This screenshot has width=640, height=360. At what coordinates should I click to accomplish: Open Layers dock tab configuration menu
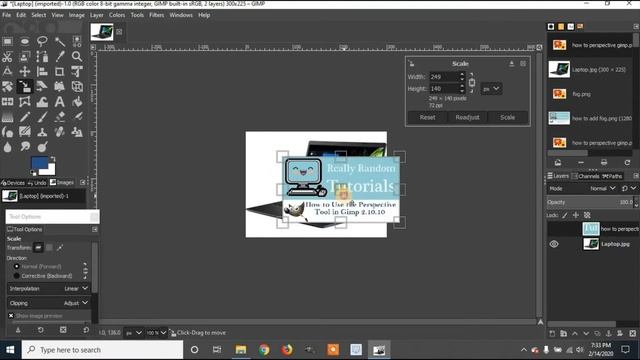point(636,176)
